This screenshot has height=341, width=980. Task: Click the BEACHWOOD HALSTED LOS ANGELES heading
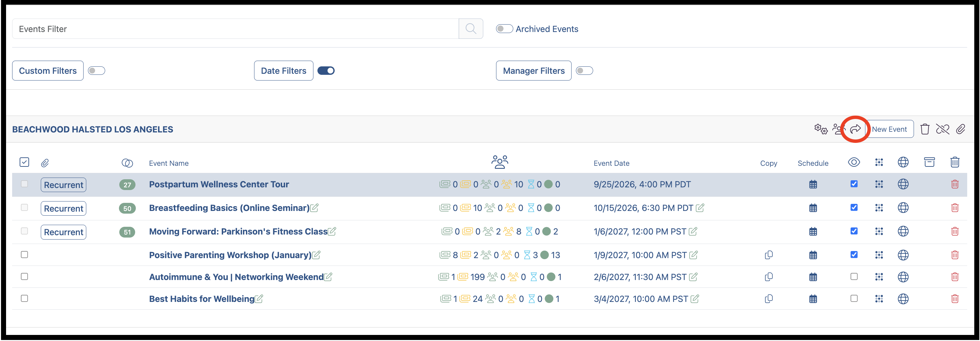click(92, 129)
